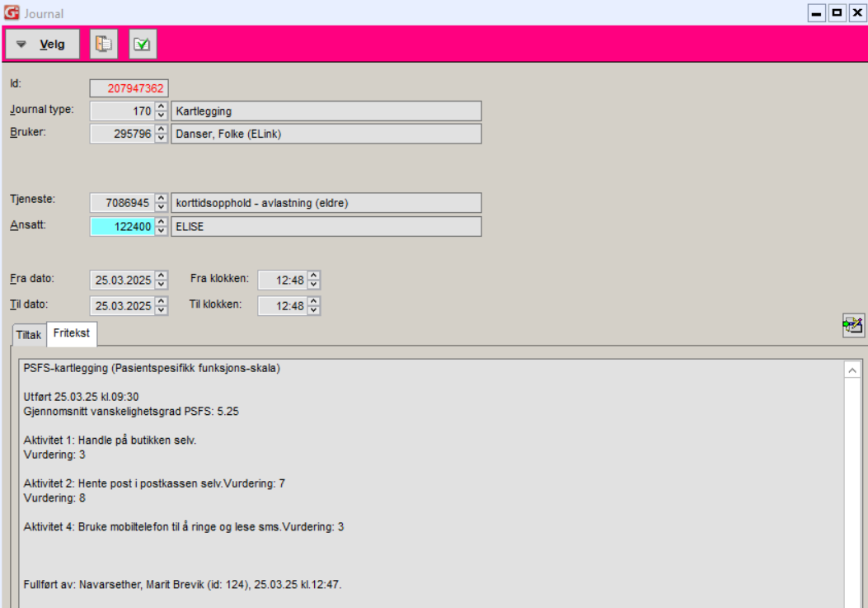
Task: Click the exit door document icon
Action: pyautogui.click(x=104, y=45)
